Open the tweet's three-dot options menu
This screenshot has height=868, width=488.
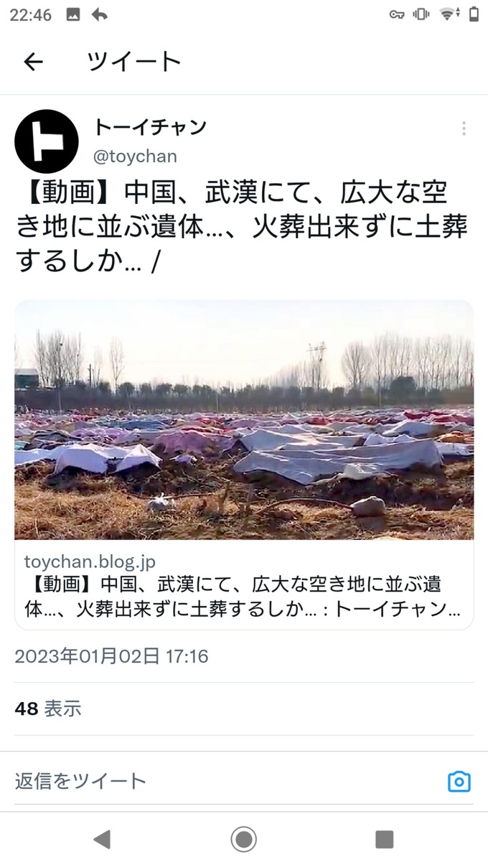point(464,129)
